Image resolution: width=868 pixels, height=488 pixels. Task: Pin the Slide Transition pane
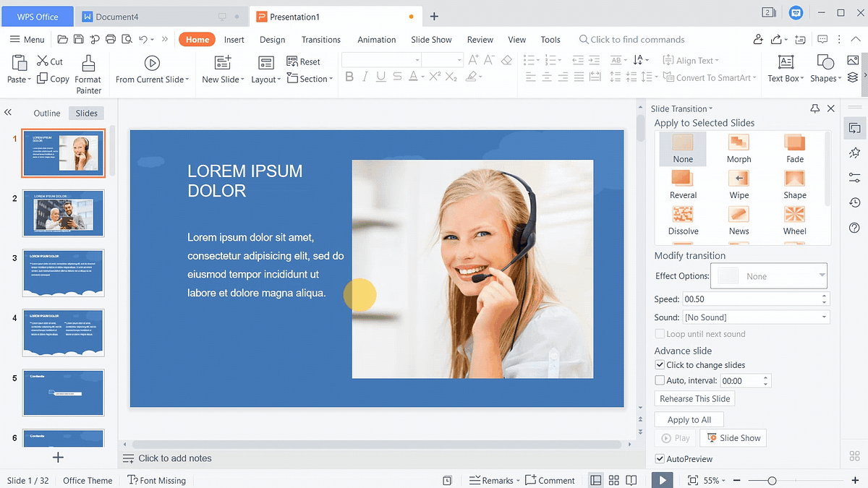click(x=815, y=108)
